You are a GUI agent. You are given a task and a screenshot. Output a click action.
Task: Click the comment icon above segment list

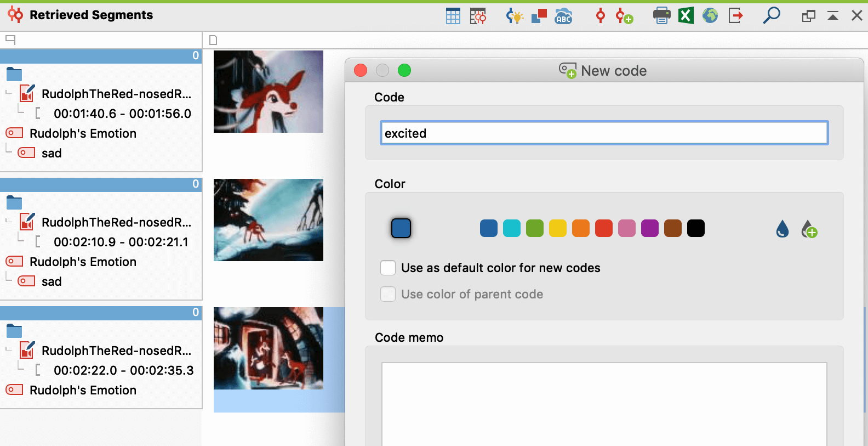(10, 39)
